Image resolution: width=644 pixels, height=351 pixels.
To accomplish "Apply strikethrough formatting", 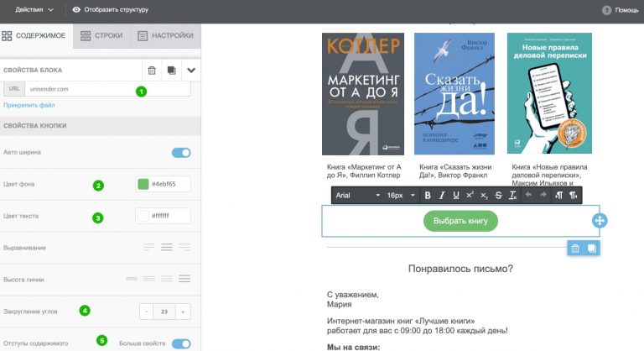I will pos(498,196).
